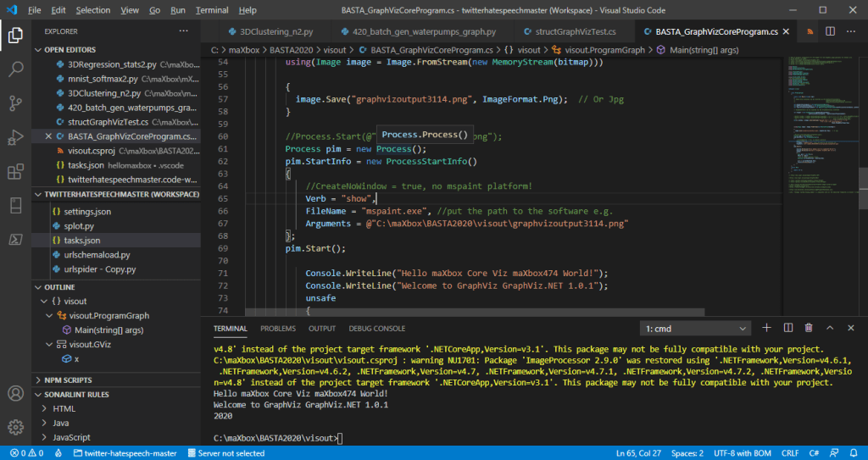Click the new terminal plus icon
Image resolution: width=868 pixels, height=460 pixels.
pos(766,328)
